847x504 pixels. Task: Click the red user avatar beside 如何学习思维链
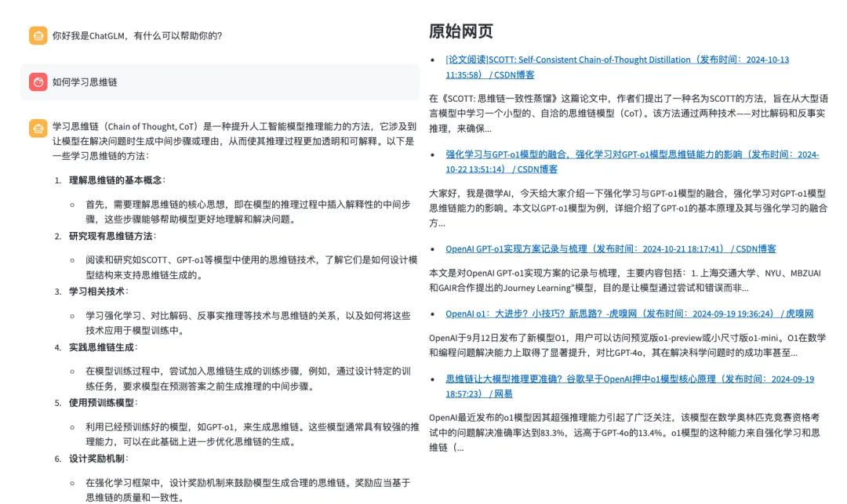click(x=38, y=82)
